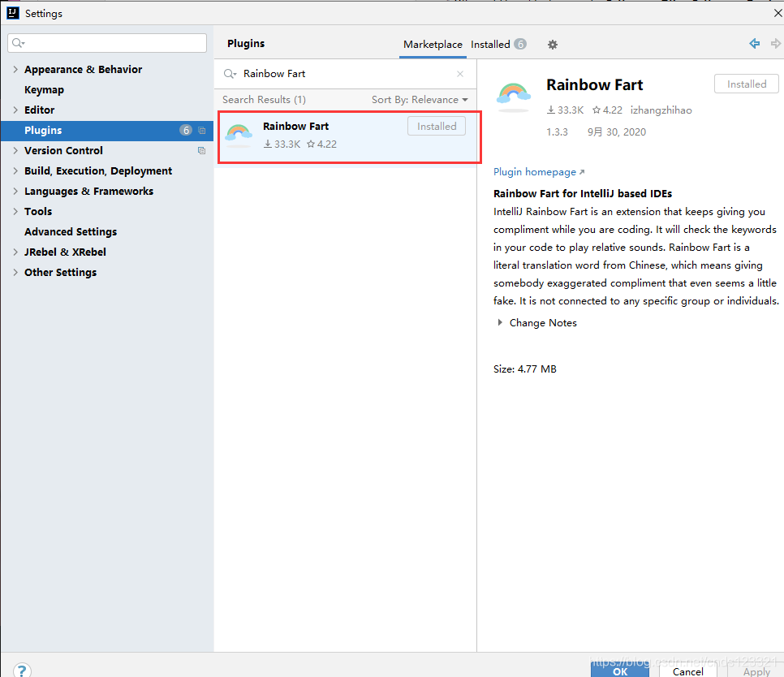Select Plugins in settings tree
Viewport: 784px width, 677px height.
tap(107, 131)
